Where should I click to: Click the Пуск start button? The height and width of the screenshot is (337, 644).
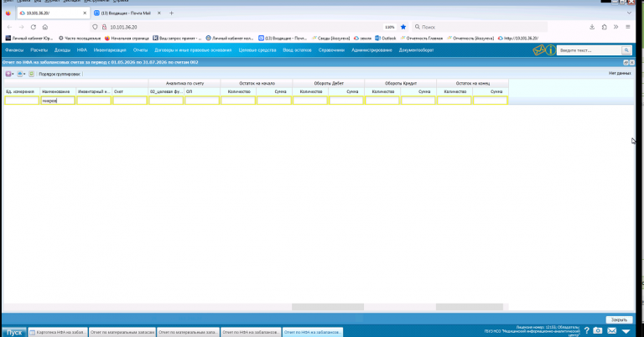tap(14, 332)
